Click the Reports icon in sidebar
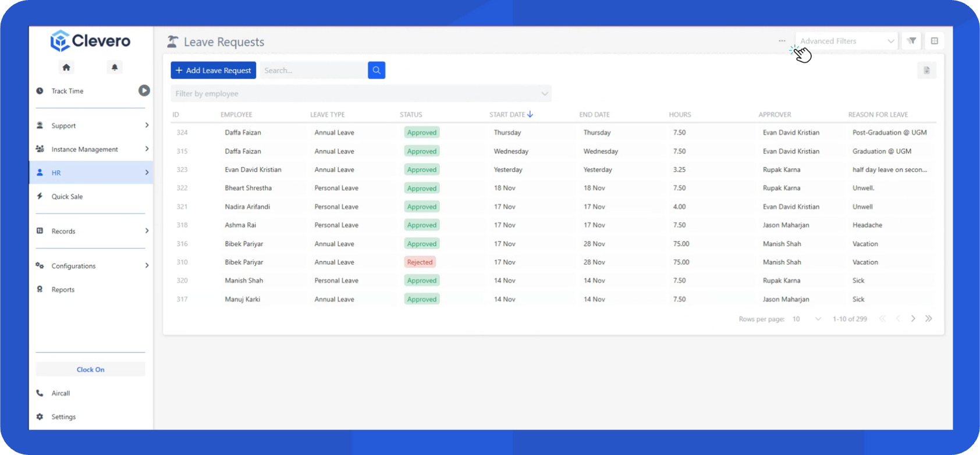The height and width of the screenshot is (455, 980). [40, 289]
